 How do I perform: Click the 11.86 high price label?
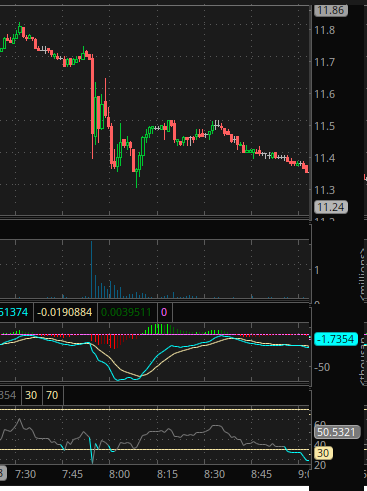tap(331, 10)
